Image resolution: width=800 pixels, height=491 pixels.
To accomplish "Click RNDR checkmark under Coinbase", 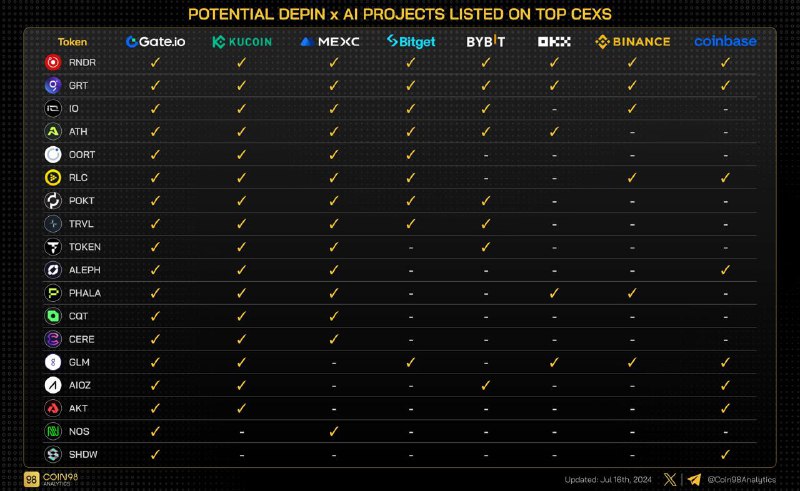I will (x=725, y=62).
